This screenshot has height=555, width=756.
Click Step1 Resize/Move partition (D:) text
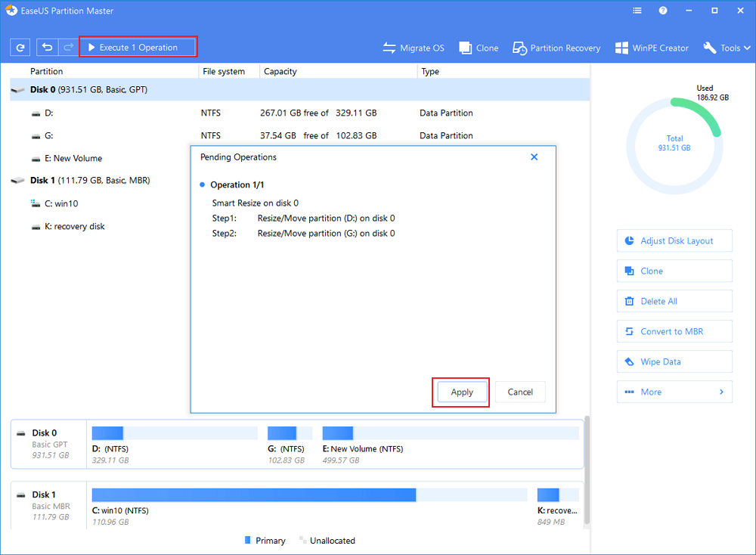pos(326,218)
